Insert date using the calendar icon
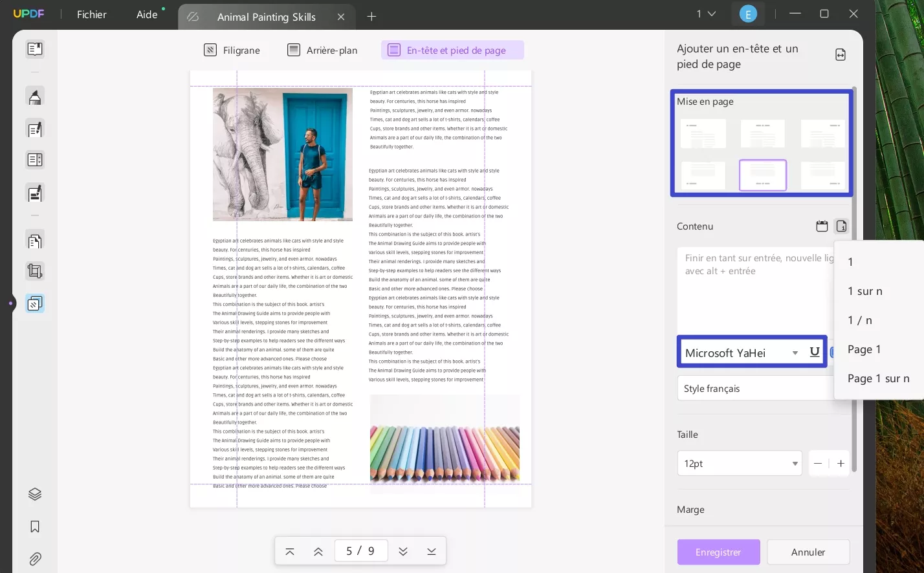The image size is (924, 573). (x=822, y=226)
